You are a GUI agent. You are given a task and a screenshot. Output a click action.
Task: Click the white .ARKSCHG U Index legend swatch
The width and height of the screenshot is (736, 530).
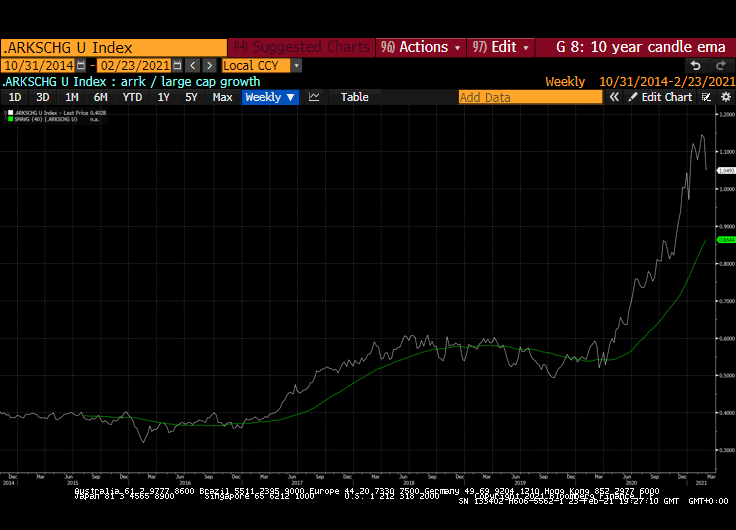10,113
